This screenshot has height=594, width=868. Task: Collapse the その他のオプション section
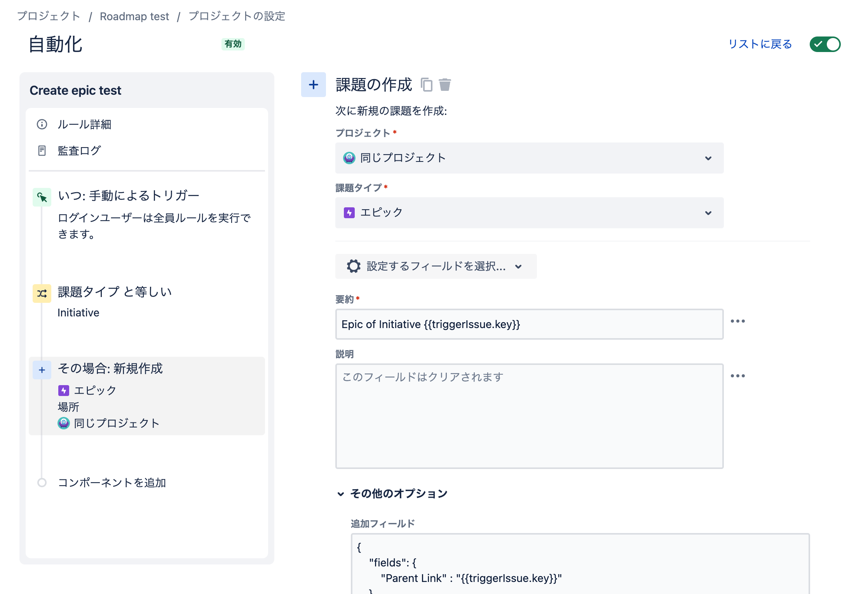(x=392, y=493)
